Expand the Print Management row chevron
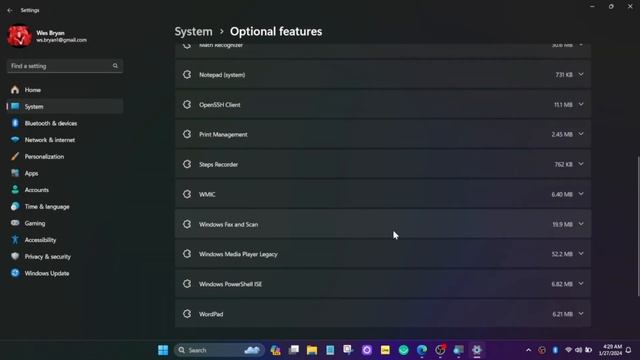The image size is (640, 360). tap(581, 134)
